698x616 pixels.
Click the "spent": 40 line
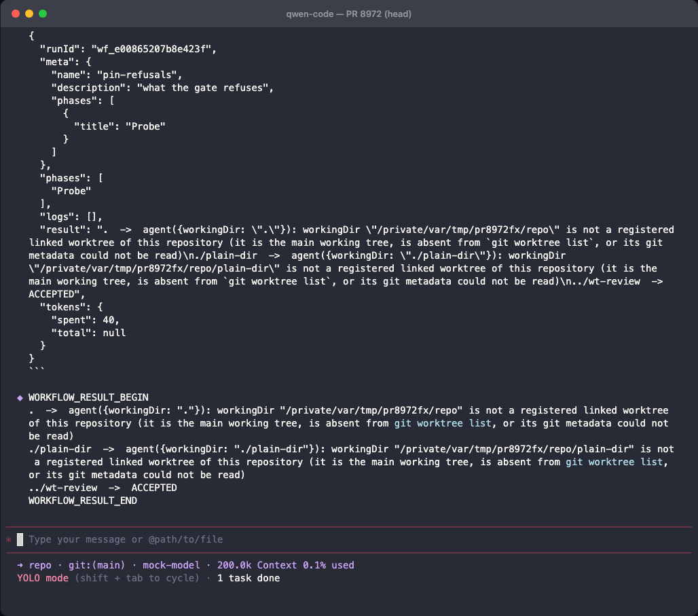(x=86, y=321)
